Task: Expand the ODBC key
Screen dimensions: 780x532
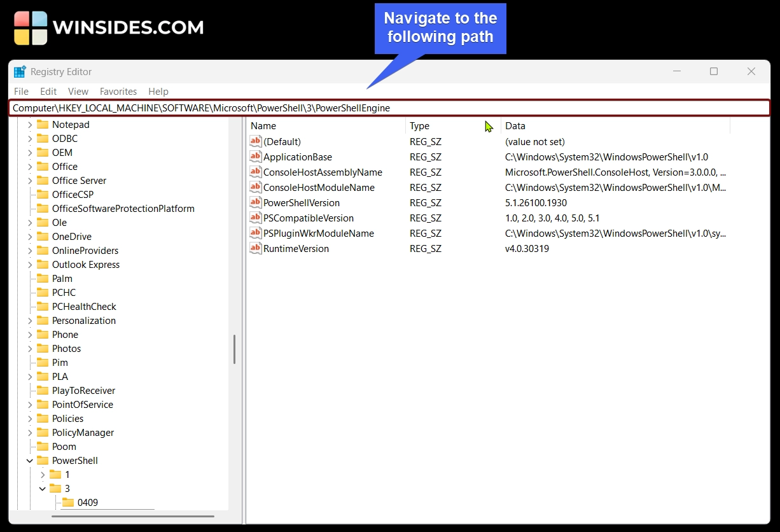Action: pos(30,139)
